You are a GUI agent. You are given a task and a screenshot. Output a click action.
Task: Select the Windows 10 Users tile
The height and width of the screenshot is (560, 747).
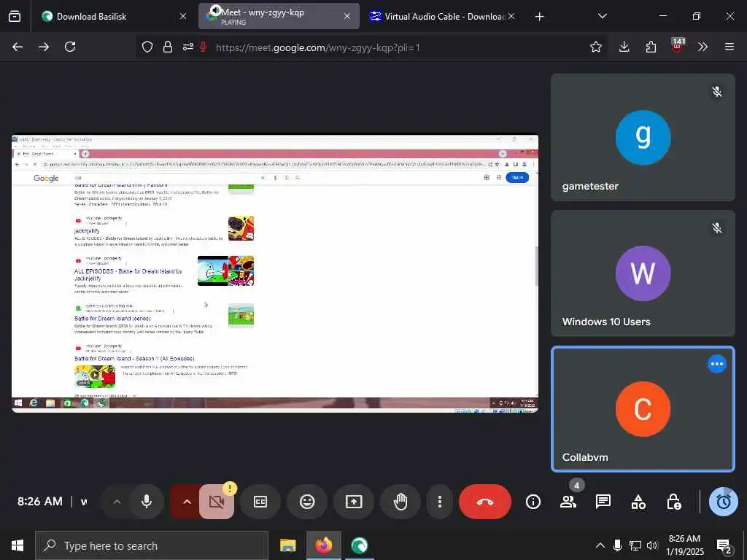(643, 273)
